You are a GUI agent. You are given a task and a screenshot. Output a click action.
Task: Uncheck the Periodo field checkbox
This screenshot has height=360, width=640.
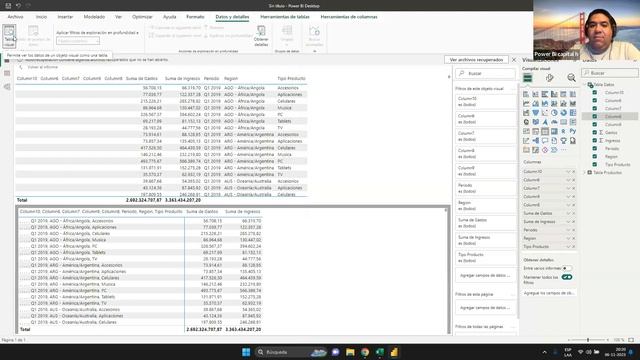(x=595, y=148)
